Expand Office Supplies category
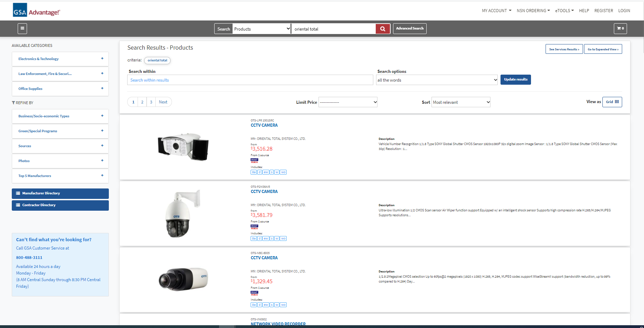The image size is (644, 328). (x=60, y=89)
